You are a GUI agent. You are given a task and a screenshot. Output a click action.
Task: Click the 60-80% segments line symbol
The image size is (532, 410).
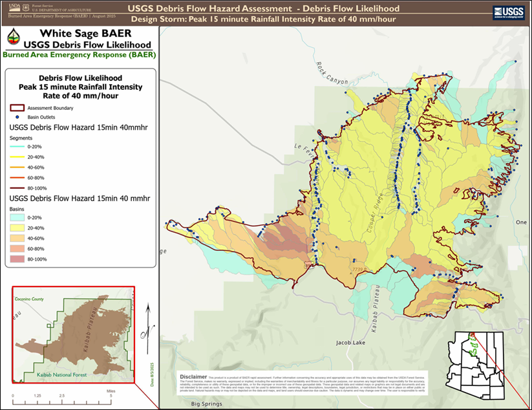pyautogui.click(x=17, y=177)
